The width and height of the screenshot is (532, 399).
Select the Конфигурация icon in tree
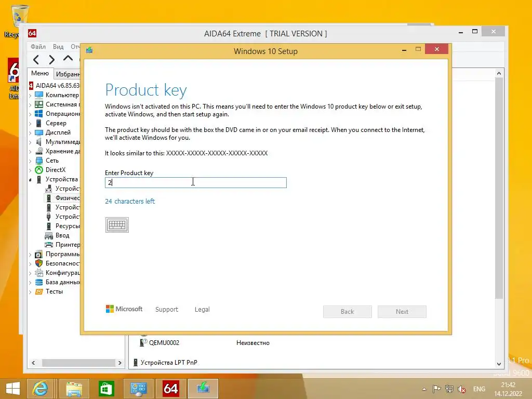click(39, 273)
